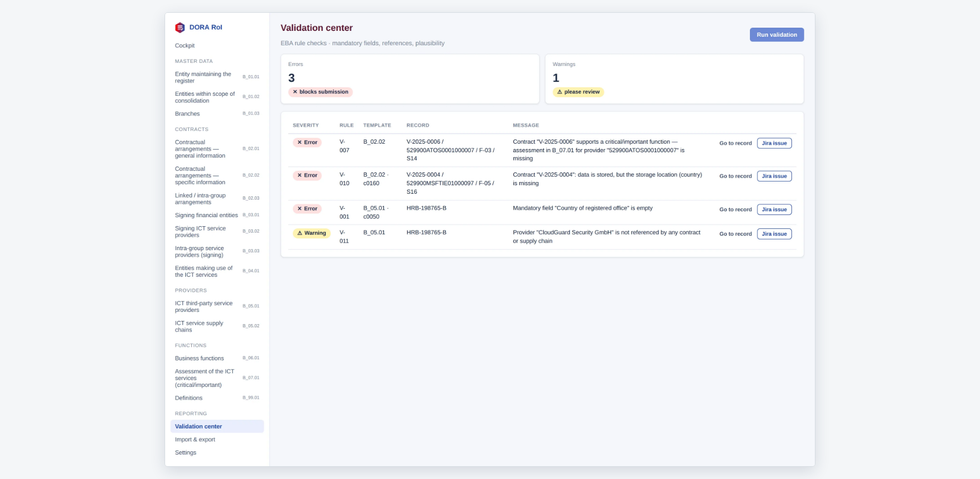Click the TEMPLATE column header

(377, 126)
